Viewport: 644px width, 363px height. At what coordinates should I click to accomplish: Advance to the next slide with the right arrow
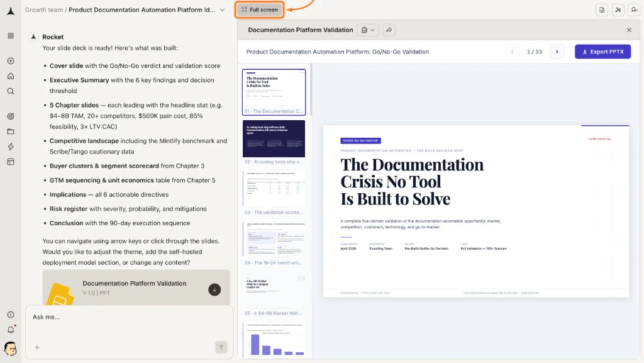(557, 52)
